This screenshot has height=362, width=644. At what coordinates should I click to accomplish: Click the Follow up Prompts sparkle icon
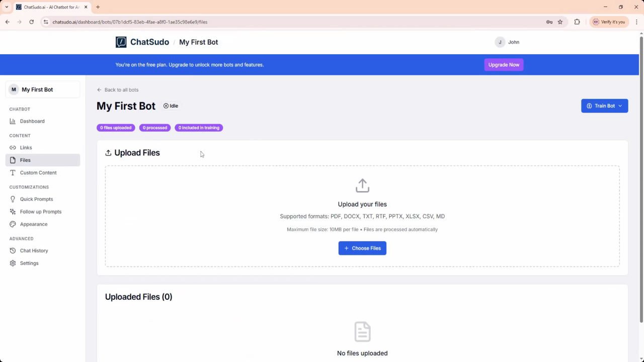click(x=13, y=212)
